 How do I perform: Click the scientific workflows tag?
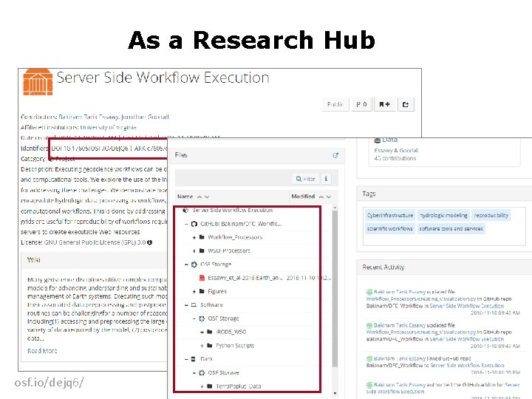click(390, 228)
